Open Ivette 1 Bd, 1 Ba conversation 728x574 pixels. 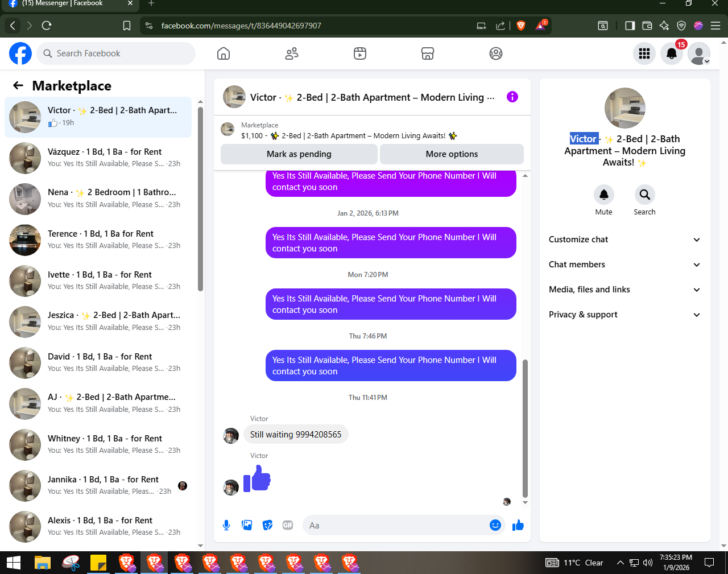tap(98, 280)
